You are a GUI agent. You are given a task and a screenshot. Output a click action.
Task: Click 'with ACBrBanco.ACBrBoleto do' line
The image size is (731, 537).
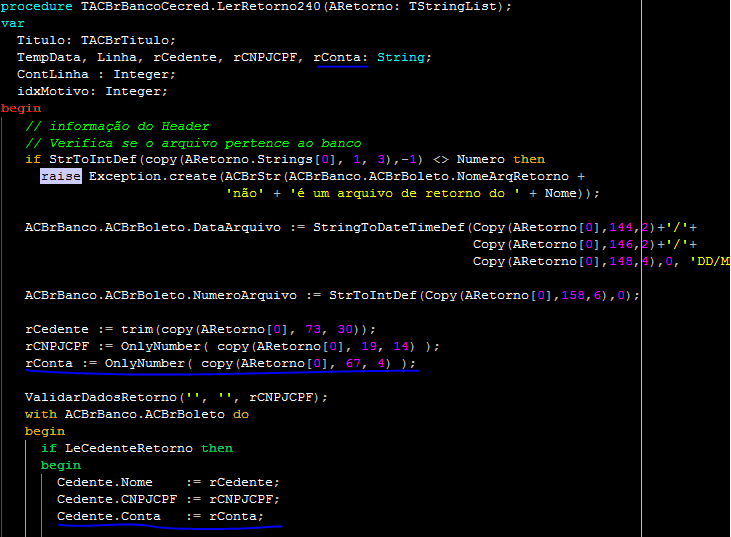coord(137,414)
